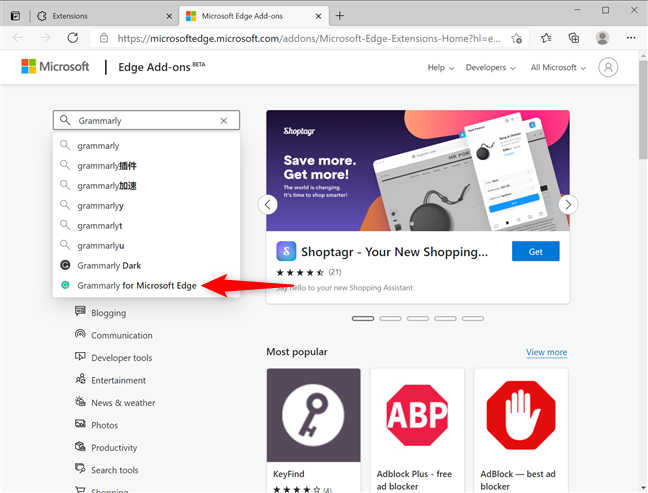The height and width of the screenshot is (493, 648).
Task: Expand the All Microsoft dropdown
Action: [558, 67]
